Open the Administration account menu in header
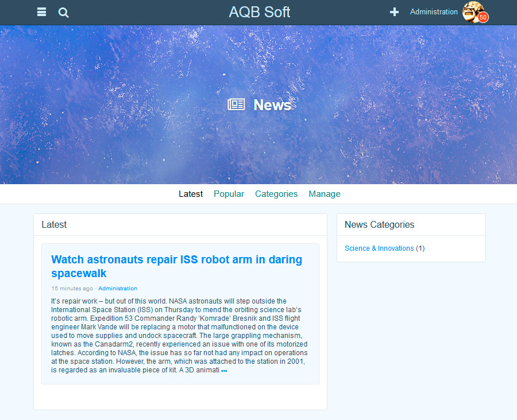517x420 pixels. (x=434, y=12)
